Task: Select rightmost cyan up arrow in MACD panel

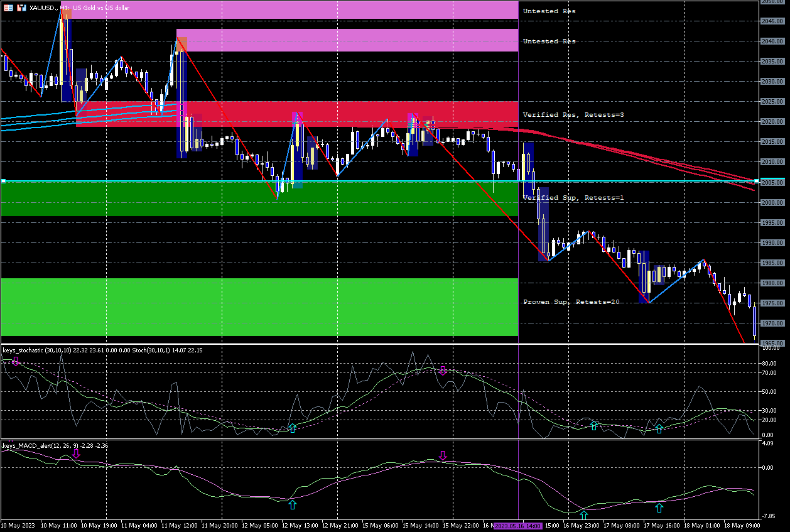Action: coord(659,507)
